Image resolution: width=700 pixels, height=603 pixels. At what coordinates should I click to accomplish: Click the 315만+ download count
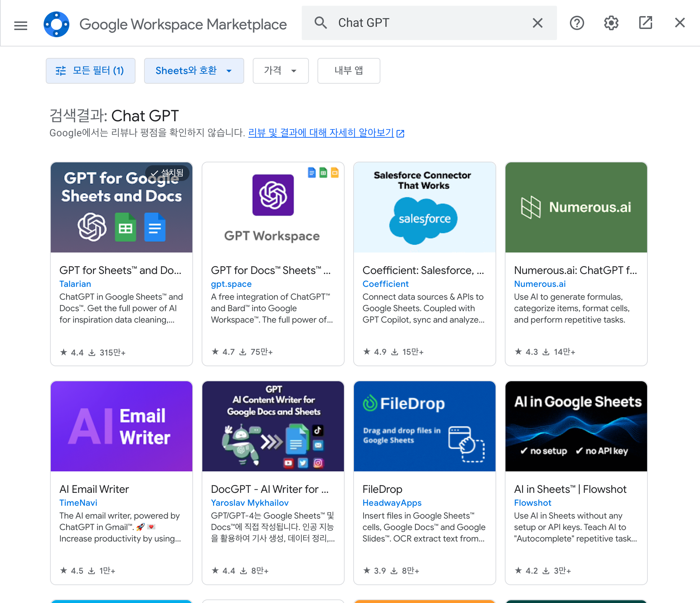click(107, 352)
